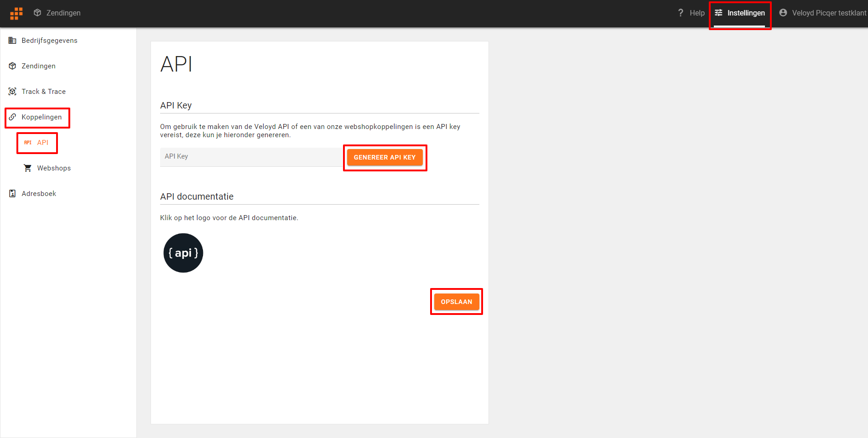
Task: Open the Instellingen tab
Action: click(746, 13)
